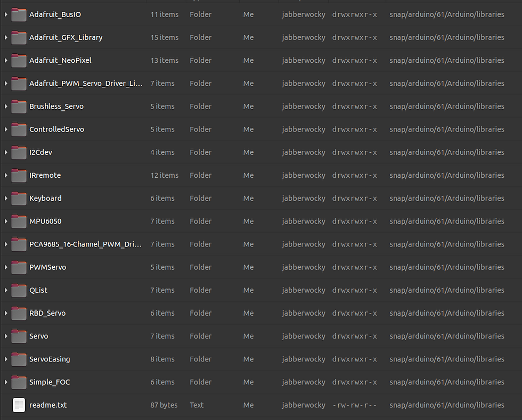Click the 11 items size cell
The image size is (522, 420).
point(165,15)
